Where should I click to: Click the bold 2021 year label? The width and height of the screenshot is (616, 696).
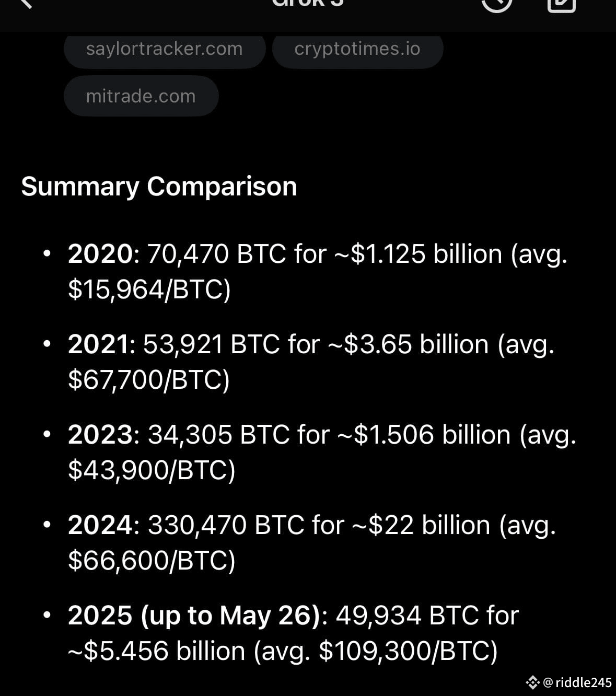[99, 344]
